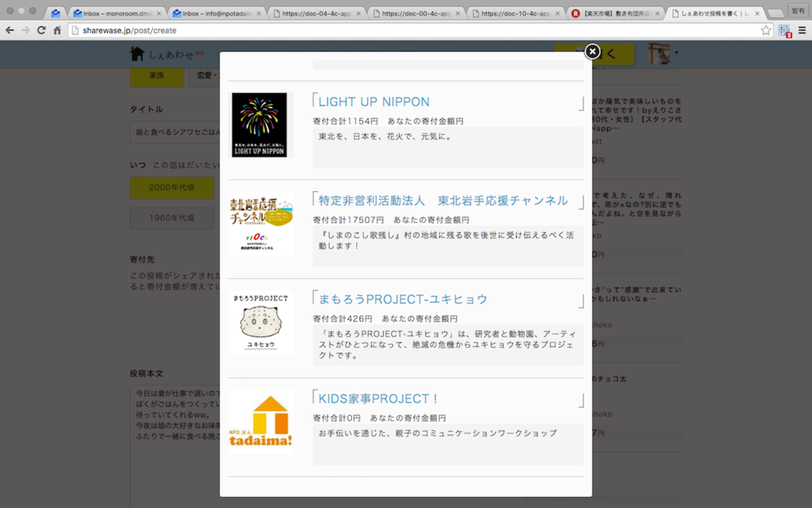
Task: Click the sharewase.jp address bar
Action: [x=419, y=31]
